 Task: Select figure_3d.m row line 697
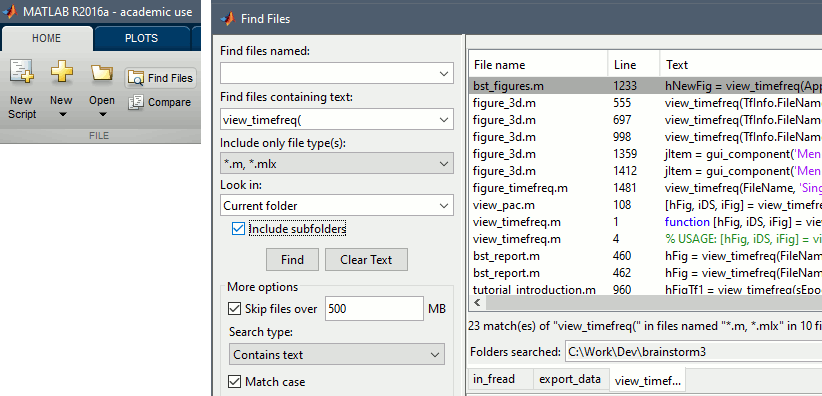pyautogui.click(x=645, y=120)
